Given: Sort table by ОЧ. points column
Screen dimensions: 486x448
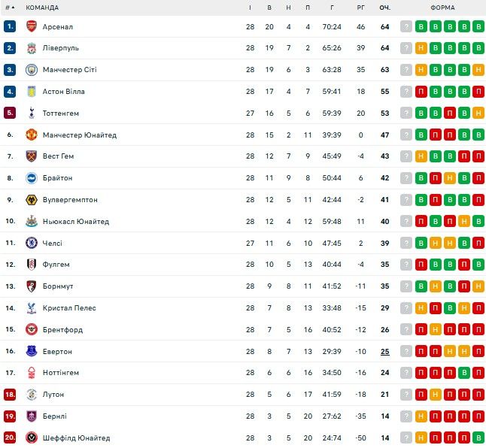Looking at the screenshot, I should pos(384,8).
